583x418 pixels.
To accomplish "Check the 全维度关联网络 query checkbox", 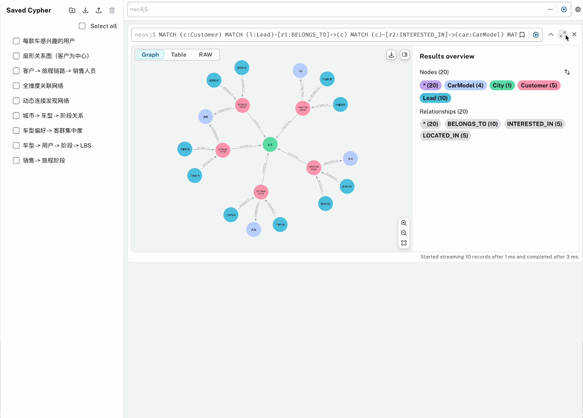I will (16, 86).
